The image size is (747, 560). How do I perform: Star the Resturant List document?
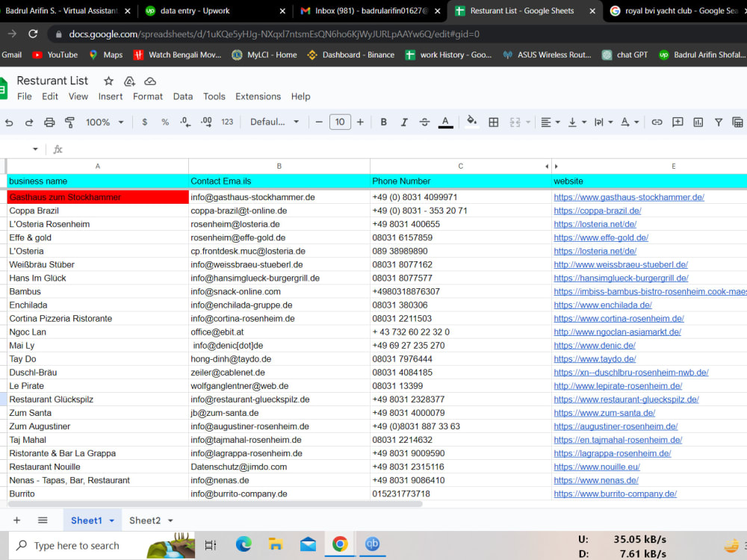pos(108,81)
